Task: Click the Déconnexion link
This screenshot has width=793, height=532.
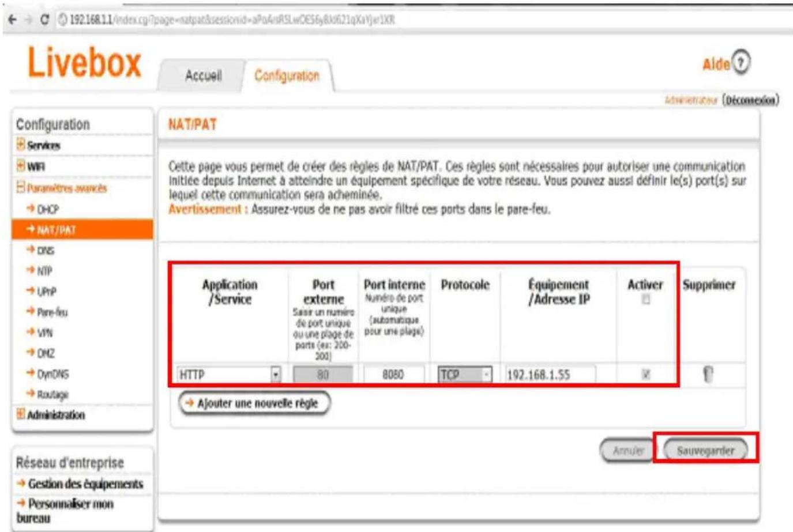Action: (x=750, y=100)
